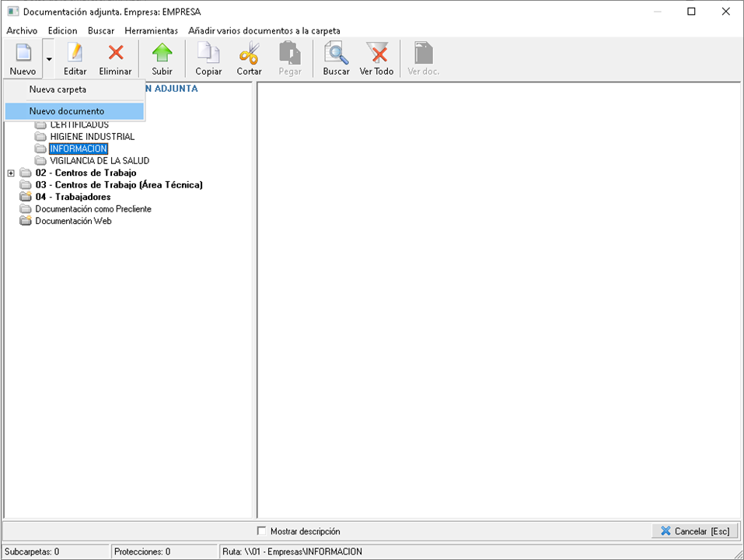
Task: Open the Herramientas menu
Action: pos(151,30)
